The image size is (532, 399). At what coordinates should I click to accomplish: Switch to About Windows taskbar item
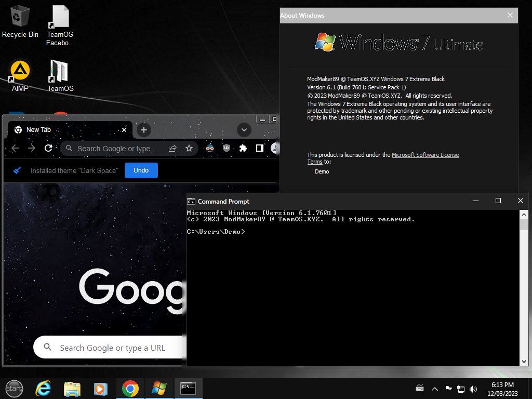159,389
